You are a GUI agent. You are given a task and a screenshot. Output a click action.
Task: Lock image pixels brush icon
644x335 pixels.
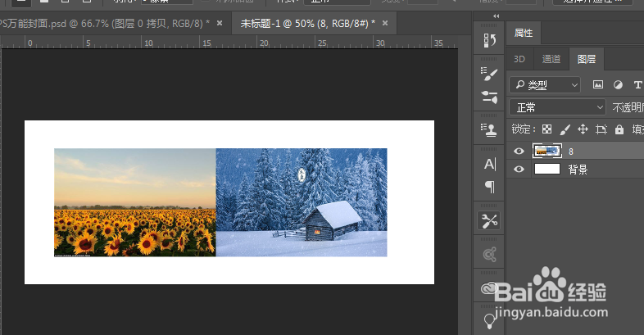[565, 129]
